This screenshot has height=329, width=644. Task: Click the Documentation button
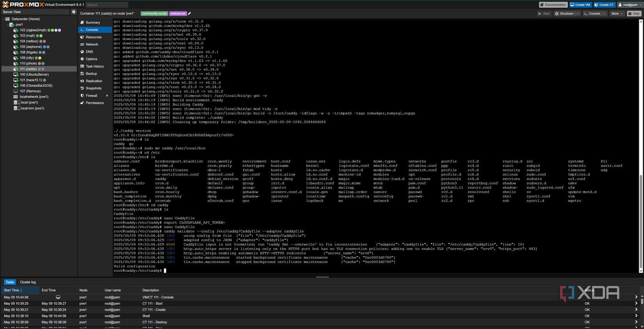553,5
